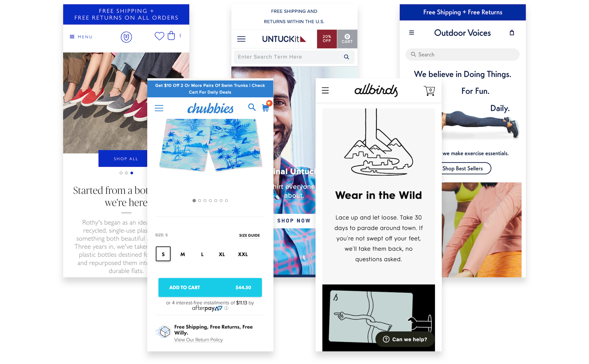Expand the Chubbies hamburger menu
This screenshot has height=364, width=589.
pos(159,108)
